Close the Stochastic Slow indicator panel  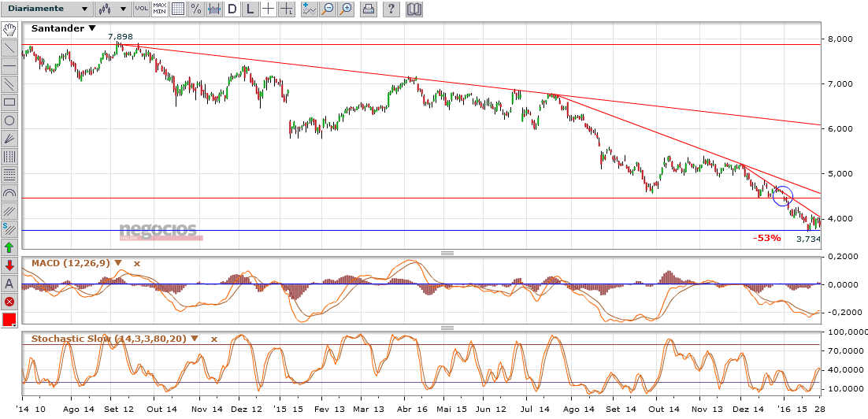(213, 339)
